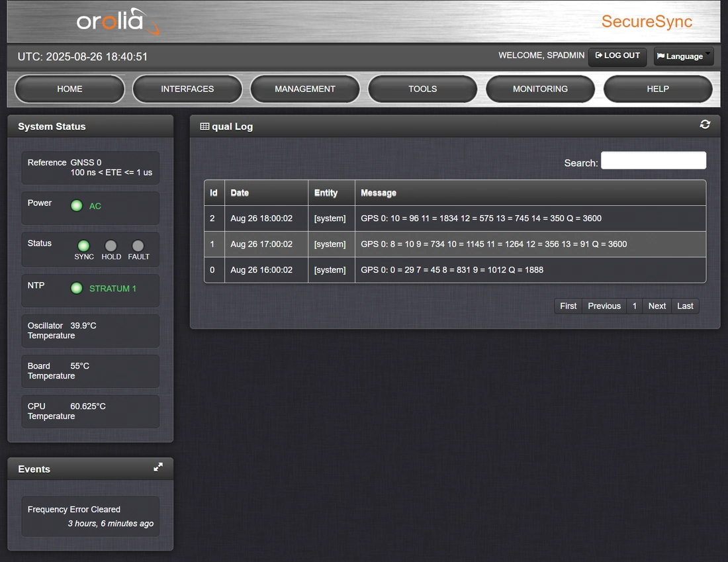Sort log by Entity column
Image resolution: width=728 pixels, height=562 pixels.
pos(332,193)
